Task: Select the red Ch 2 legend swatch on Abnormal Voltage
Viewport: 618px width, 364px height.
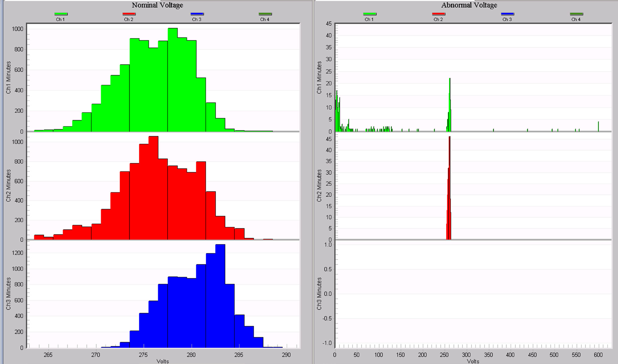Action: (x=439, y=14)
